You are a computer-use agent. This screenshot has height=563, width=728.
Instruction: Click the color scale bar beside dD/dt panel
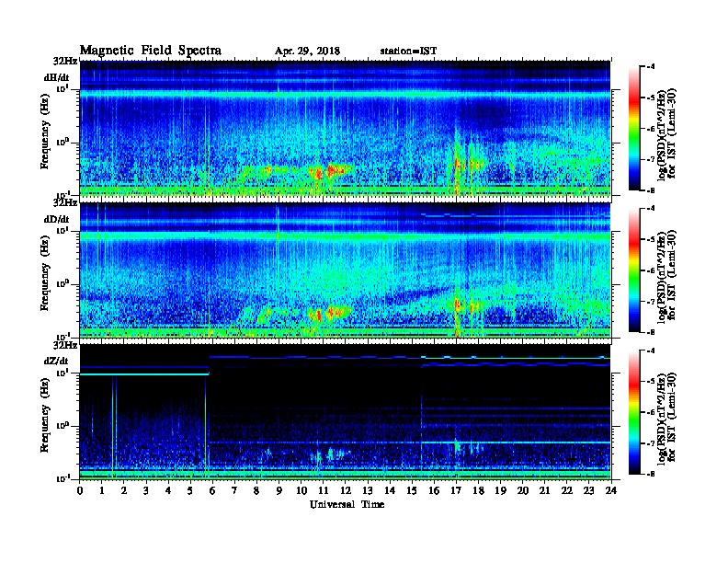[x=633, y=270]
